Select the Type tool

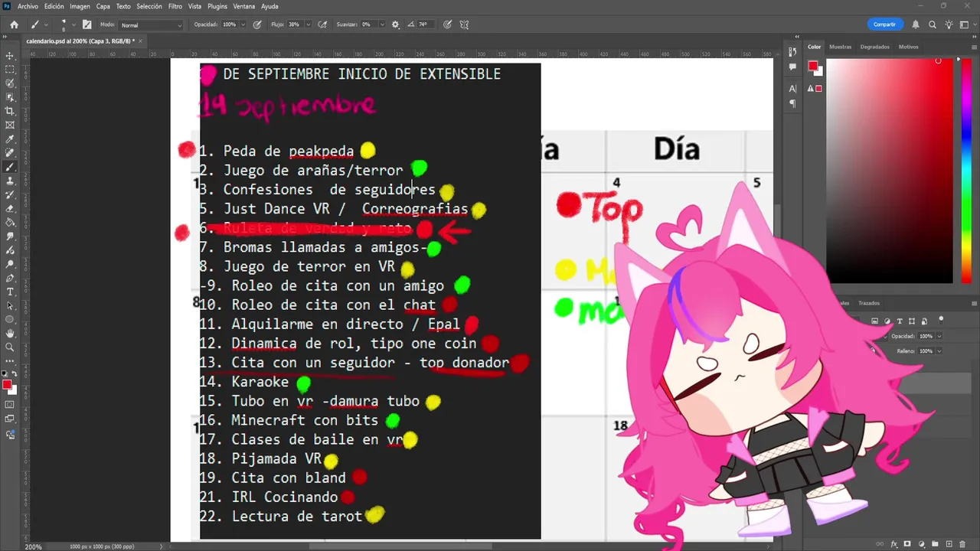(x=10, y=292)
